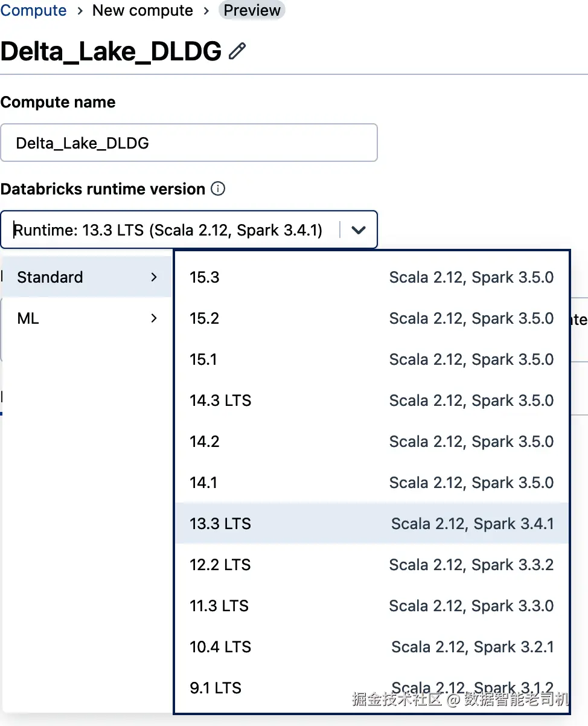Image resolution: width=588 pixels, height=726 pixels.
Task: Select the Standard runtime category
Action: (87, 277)
